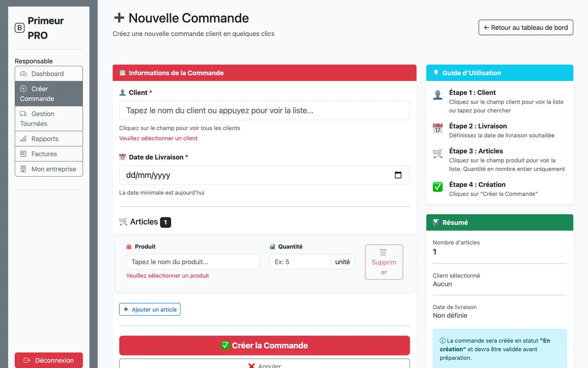Screen dimensions: 588x368
Task: Click the truck icon beside Gestion Tournées
Action: point(23,114)
